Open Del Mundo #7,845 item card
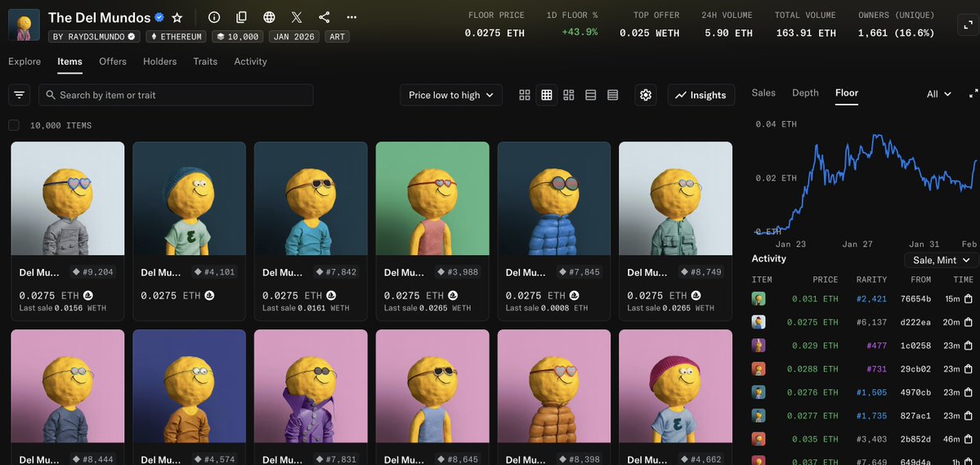Screen dimensions: 980x465 (x=553, y=230)
